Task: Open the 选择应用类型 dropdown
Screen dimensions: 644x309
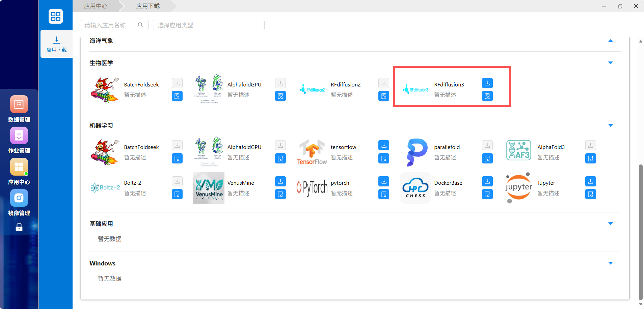Action: click(209, 25)
